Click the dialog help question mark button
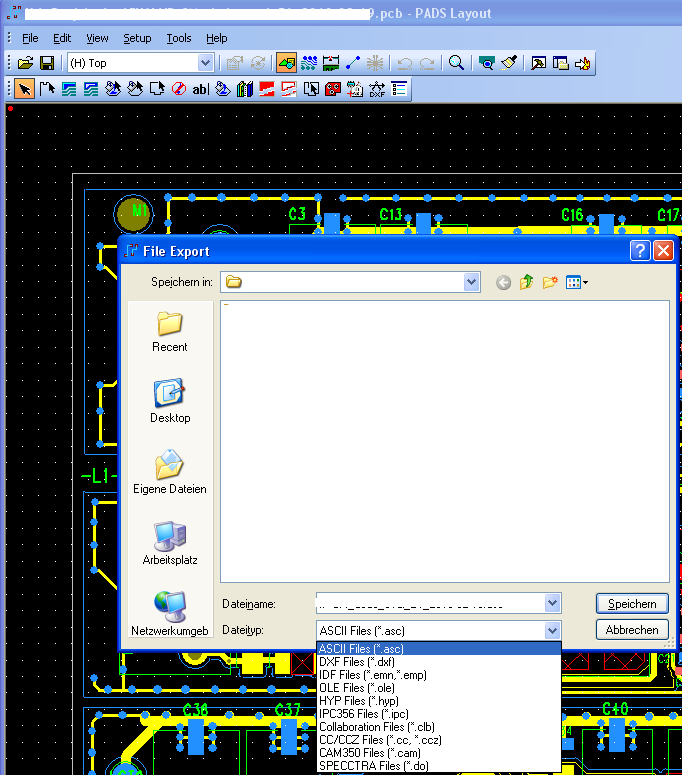 [x=640, y=251]
